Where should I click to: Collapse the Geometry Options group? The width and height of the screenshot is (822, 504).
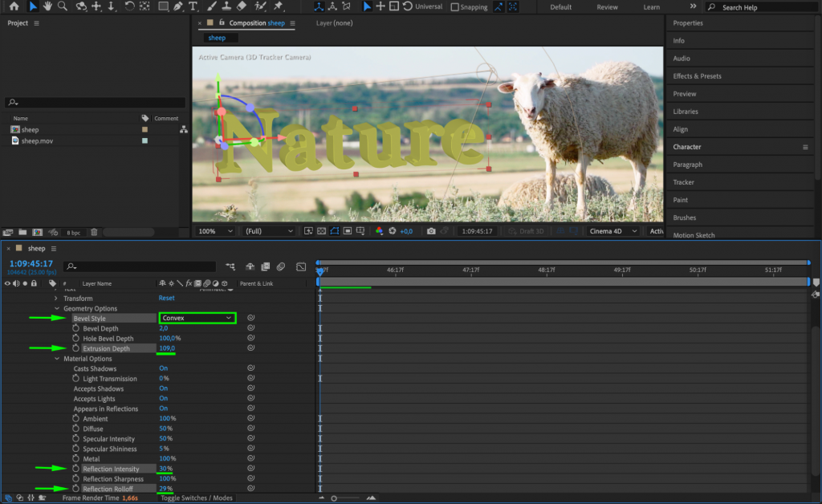56,308
